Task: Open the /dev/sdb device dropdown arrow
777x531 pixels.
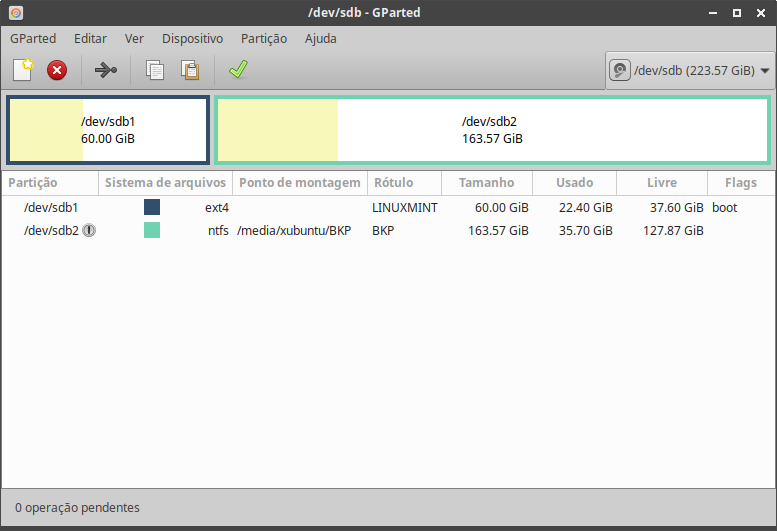Action: point(765,71)
